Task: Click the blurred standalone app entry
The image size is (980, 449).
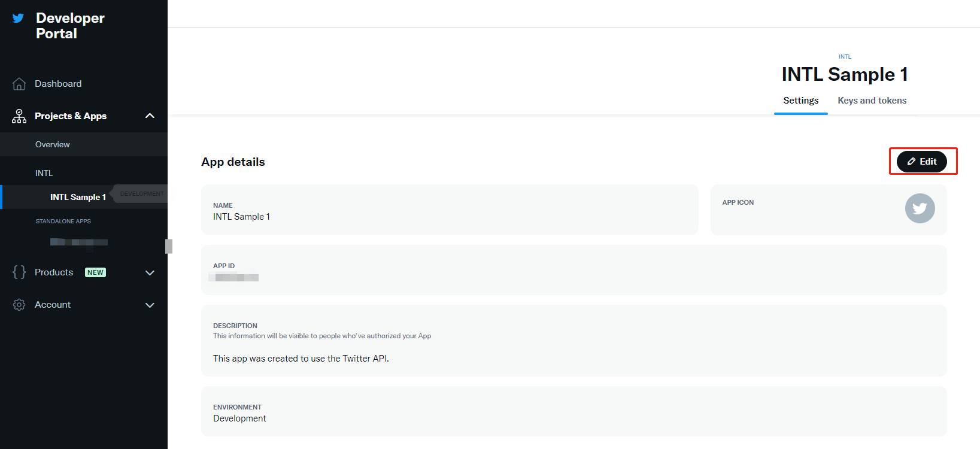Action: (79, 242)
